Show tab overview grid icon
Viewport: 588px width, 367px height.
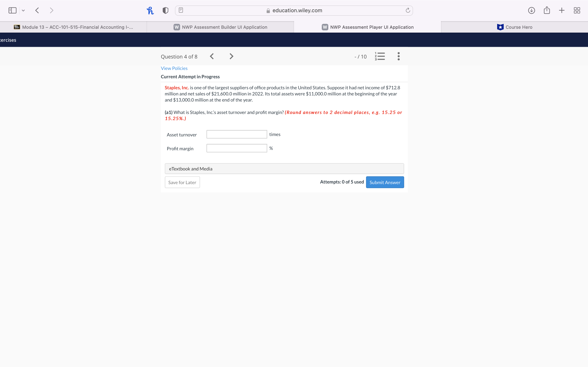577,10
